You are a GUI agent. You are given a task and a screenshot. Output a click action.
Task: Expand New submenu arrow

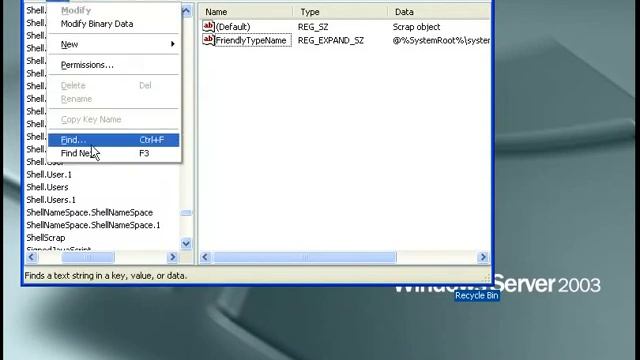coord(173,44)
